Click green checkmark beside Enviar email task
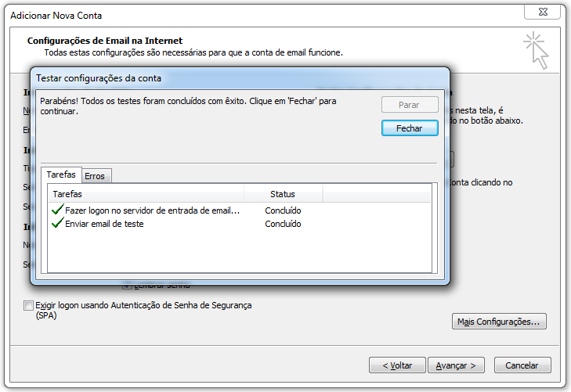Screen dimensions: 571x392 coord(57,222)
